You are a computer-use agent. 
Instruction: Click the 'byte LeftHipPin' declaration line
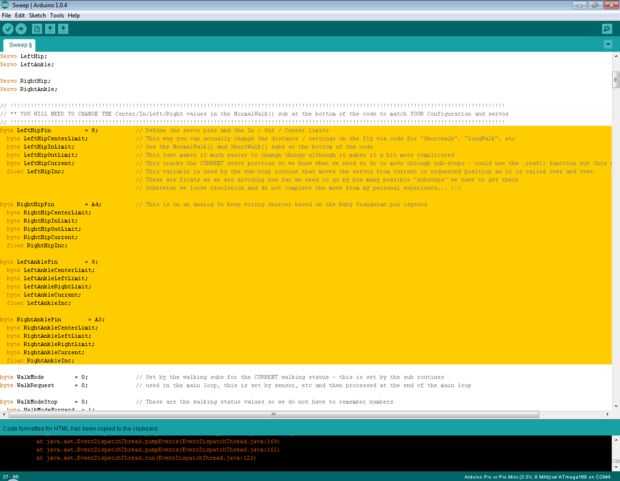tap(49, 130)
